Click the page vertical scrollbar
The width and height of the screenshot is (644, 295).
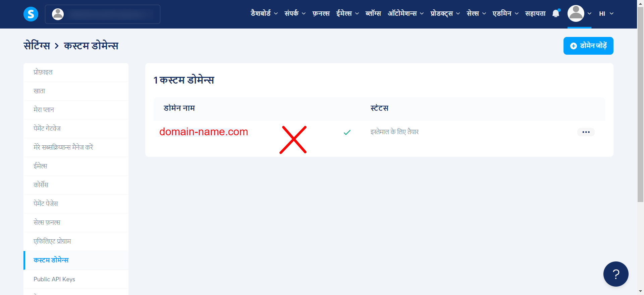(640, 104)
